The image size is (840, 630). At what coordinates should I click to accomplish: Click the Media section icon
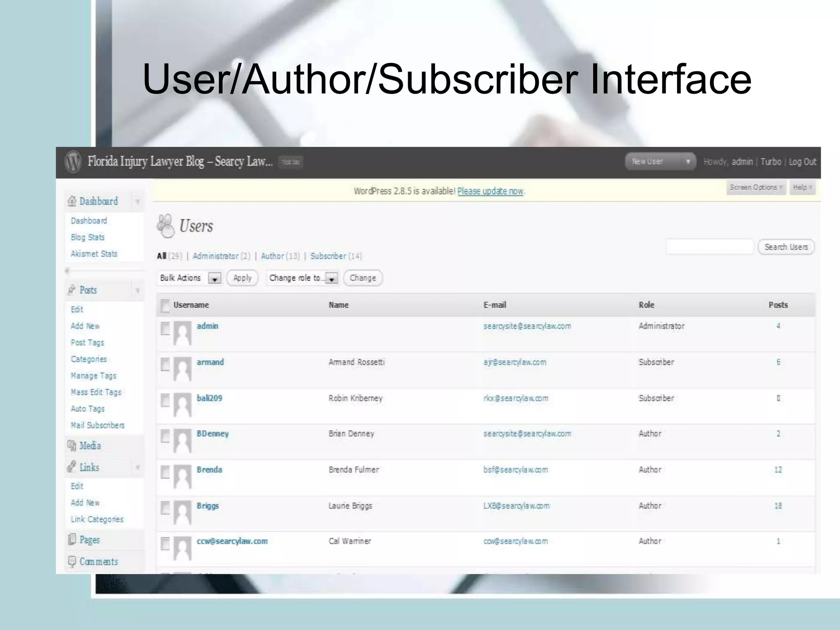coord(72,445)
